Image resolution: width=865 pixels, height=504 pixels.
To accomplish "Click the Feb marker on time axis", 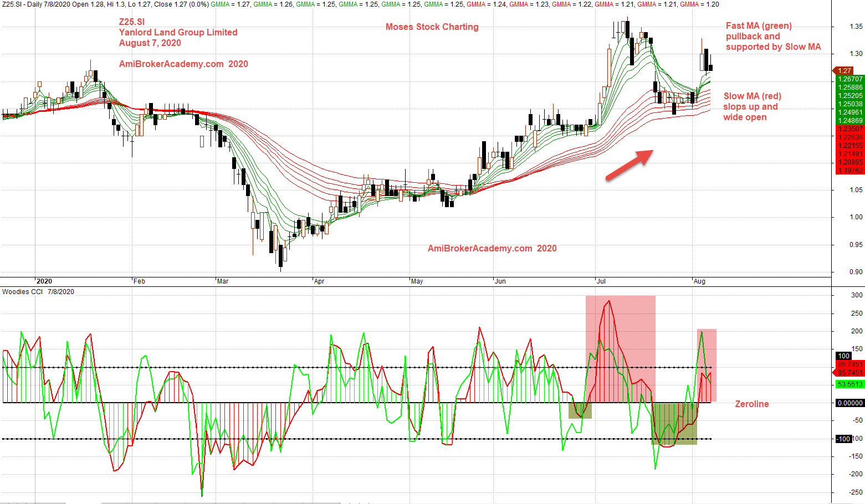I will click(140, 281).
